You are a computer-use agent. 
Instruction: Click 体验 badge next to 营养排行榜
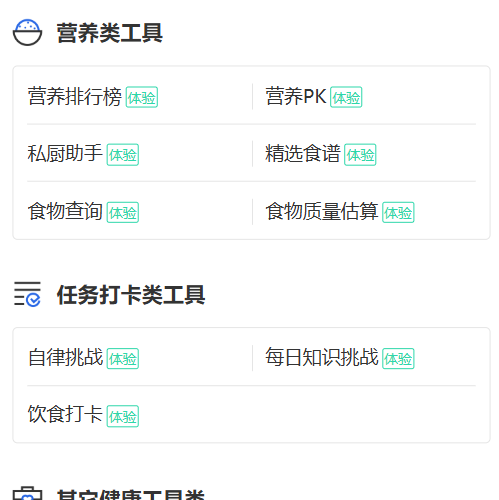142,97
